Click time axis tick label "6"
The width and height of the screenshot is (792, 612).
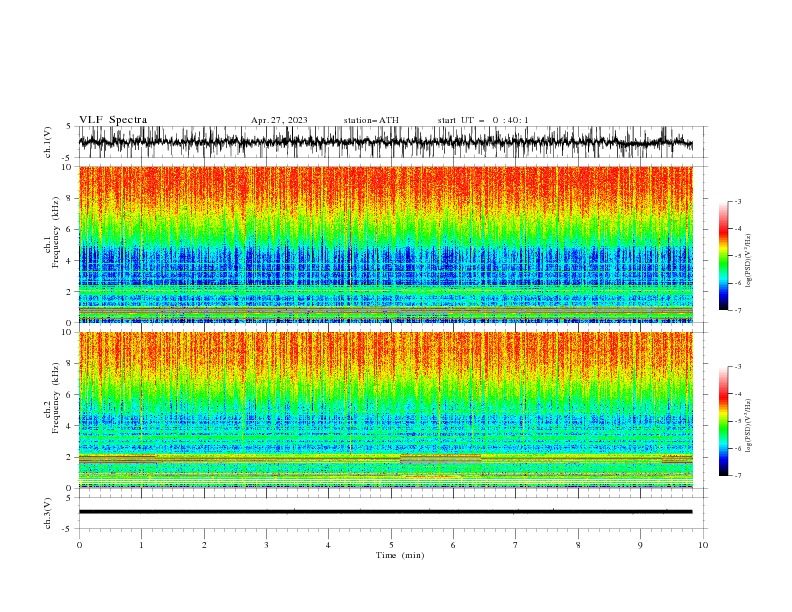453,545
